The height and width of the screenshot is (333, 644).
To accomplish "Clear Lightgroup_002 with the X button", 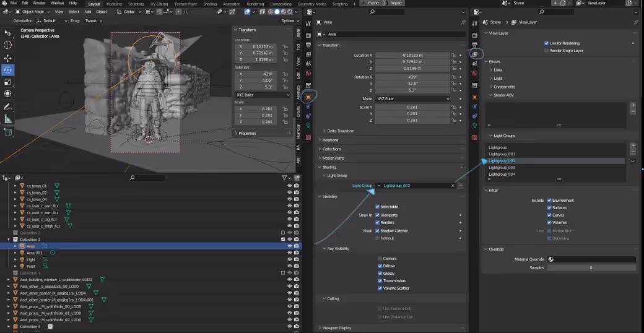I will 453,186.
